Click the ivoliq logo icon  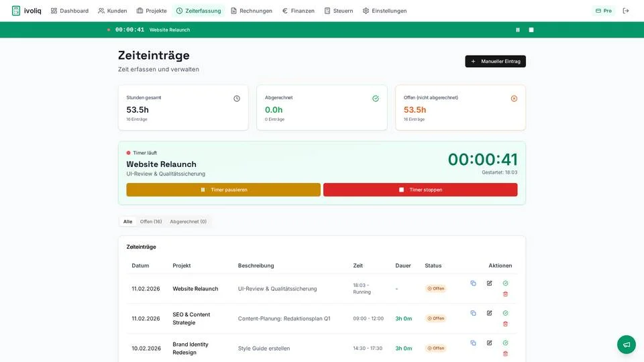click(16, 11)
